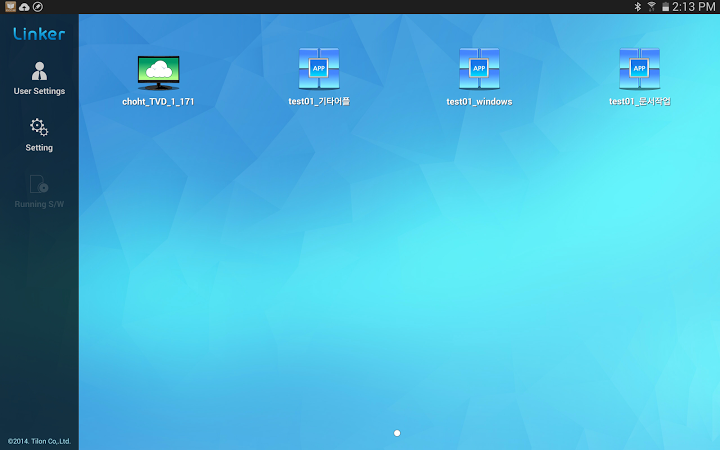The width and height of the screenshot is (720, 450).
Task: Tap the first notification icon at top-left
Action: pos(10,7)
